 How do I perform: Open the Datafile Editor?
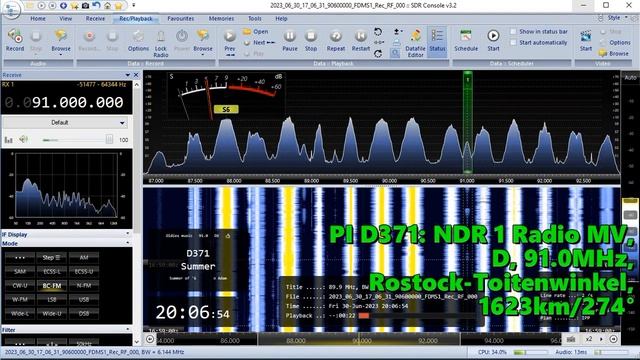click(x=416, y=42)
